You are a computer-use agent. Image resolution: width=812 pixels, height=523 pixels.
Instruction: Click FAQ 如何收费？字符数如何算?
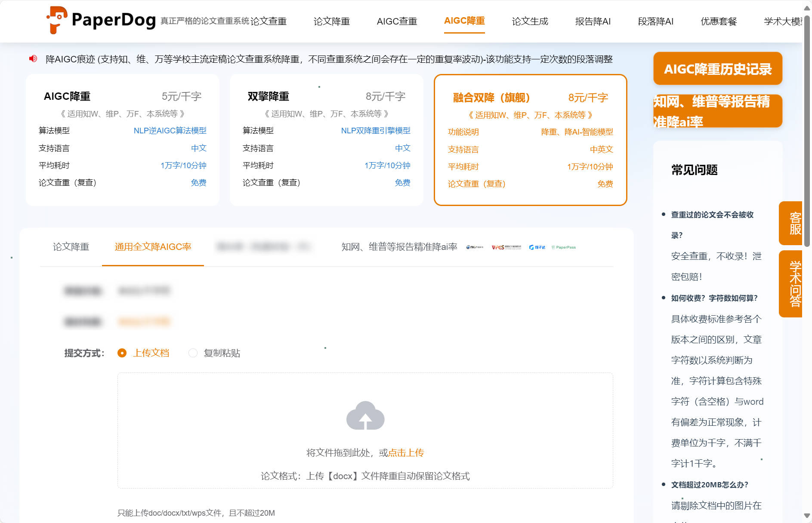click(x=714, y=298)
